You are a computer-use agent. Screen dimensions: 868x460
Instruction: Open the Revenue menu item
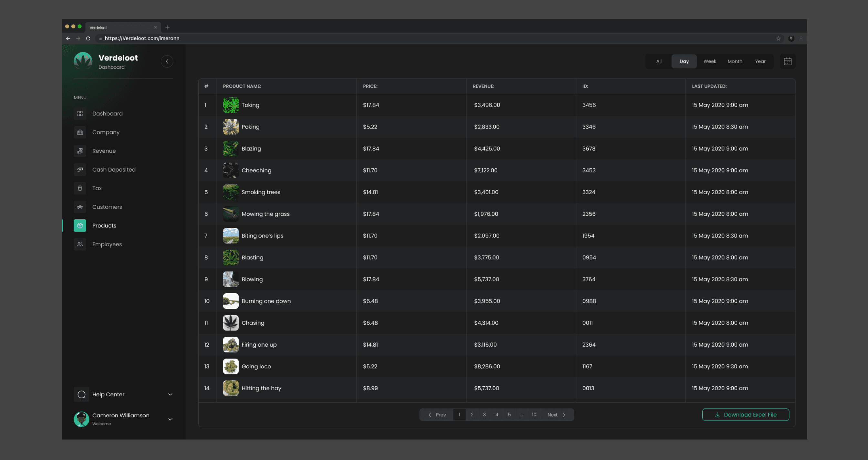click(x=104, y=151)
